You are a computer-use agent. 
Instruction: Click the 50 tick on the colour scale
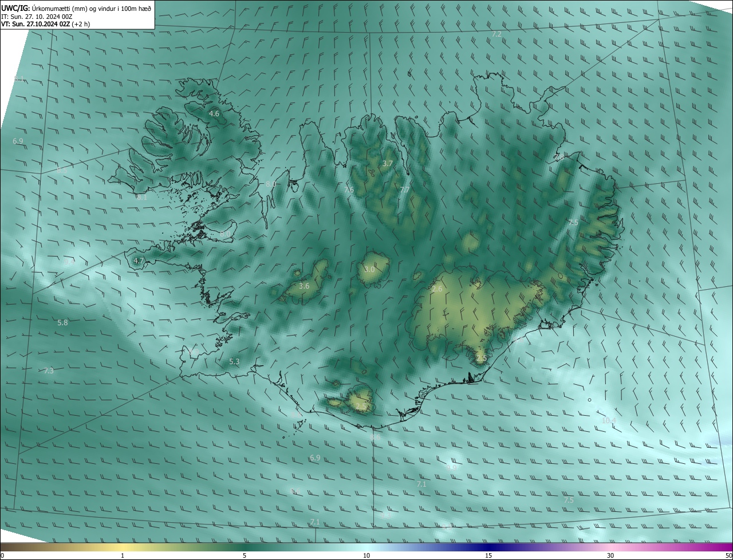pyautogui.click(x=728, y=555)
